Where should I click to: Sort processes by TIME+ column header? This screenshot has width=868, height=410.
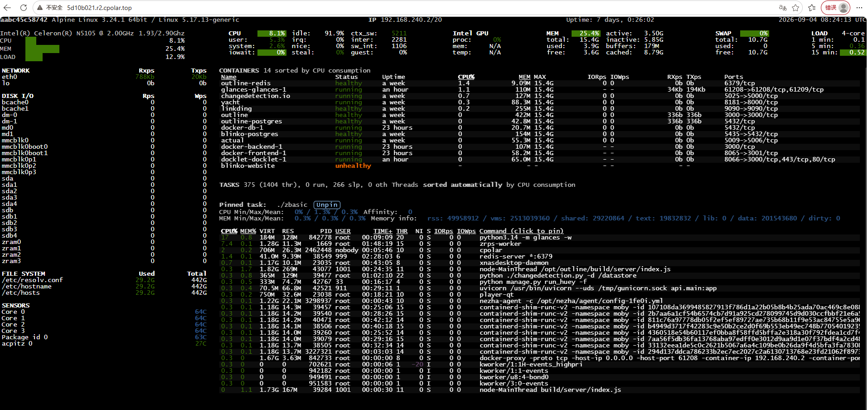click(383, 231)
